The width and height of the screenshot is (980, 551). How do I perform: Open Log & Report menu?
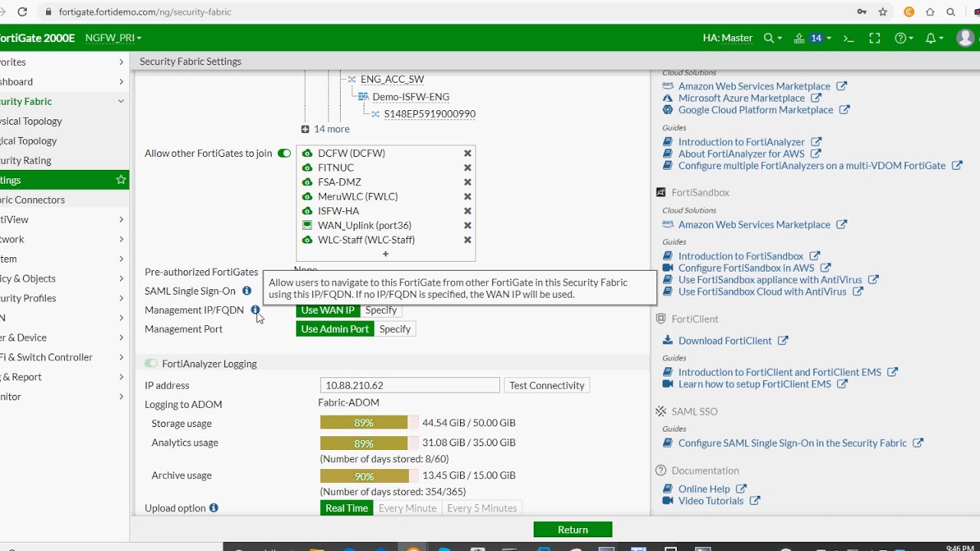(x=64, y=377)
